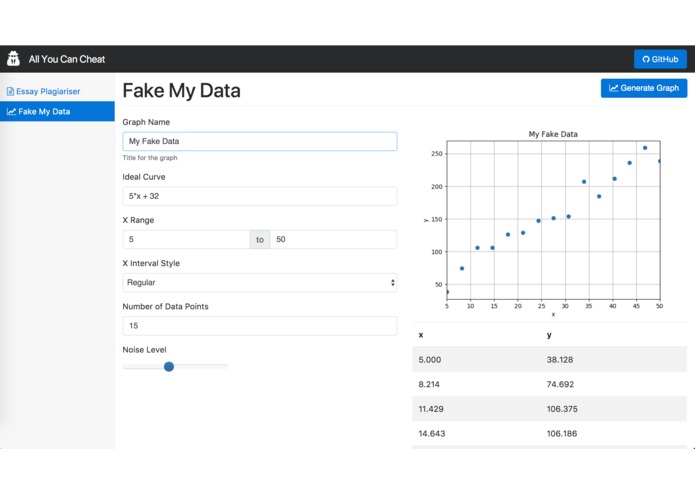The image size is (695, 494).
Task: Click the GitHub octocat icon
Action: click(646, 59)
